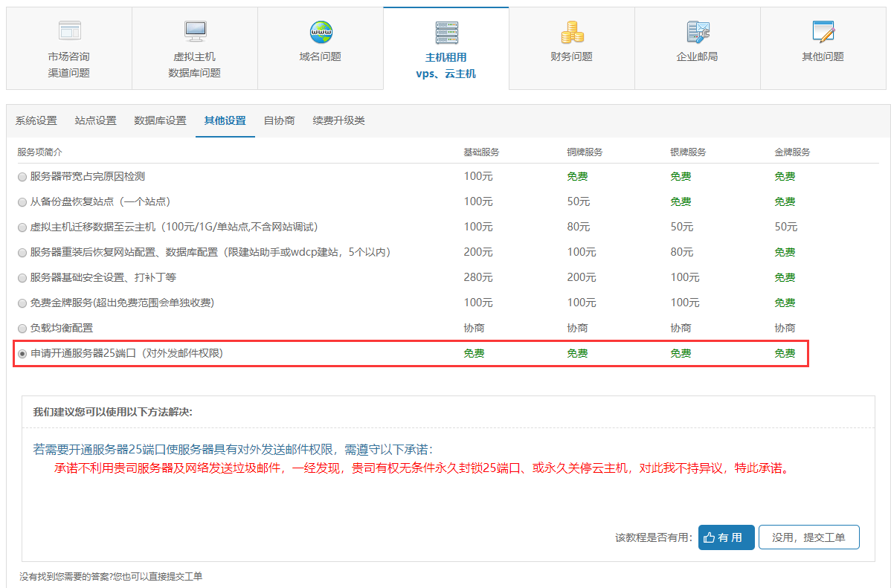Click the 虚拟主机 monitor icon
The image size is (891, 588).
[x=195, y=30]
